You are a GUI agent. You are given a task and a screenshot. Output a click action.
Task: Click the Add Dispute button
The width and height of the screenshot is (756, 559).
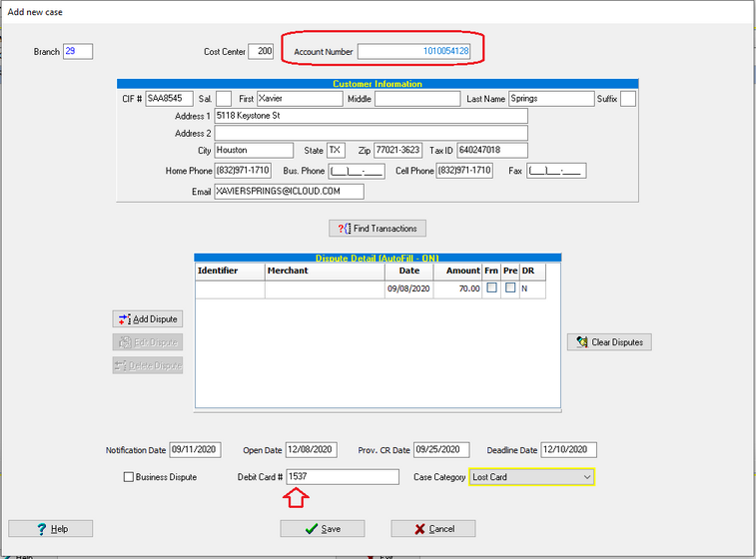pos(148,319)
